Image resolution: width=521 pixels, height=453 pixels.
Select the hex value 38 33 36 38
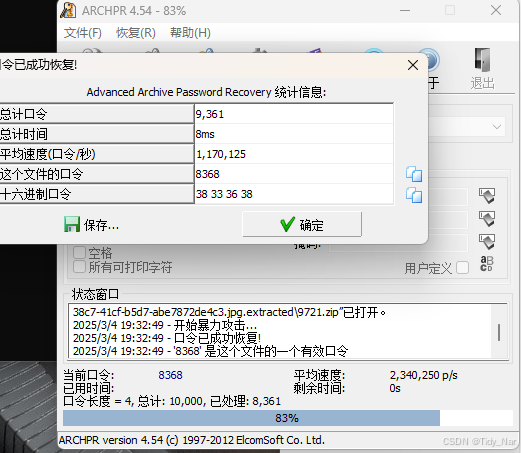[x=294, y=194]
